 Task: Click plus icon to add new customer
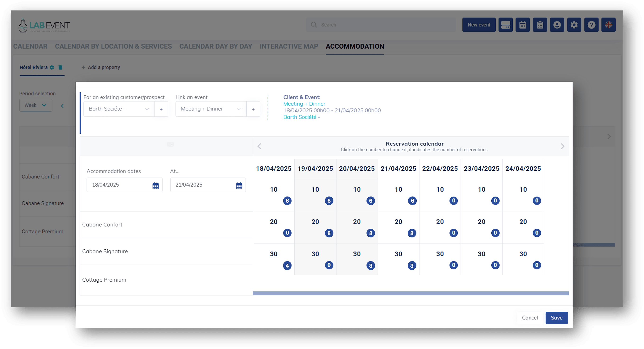(161, 109)
